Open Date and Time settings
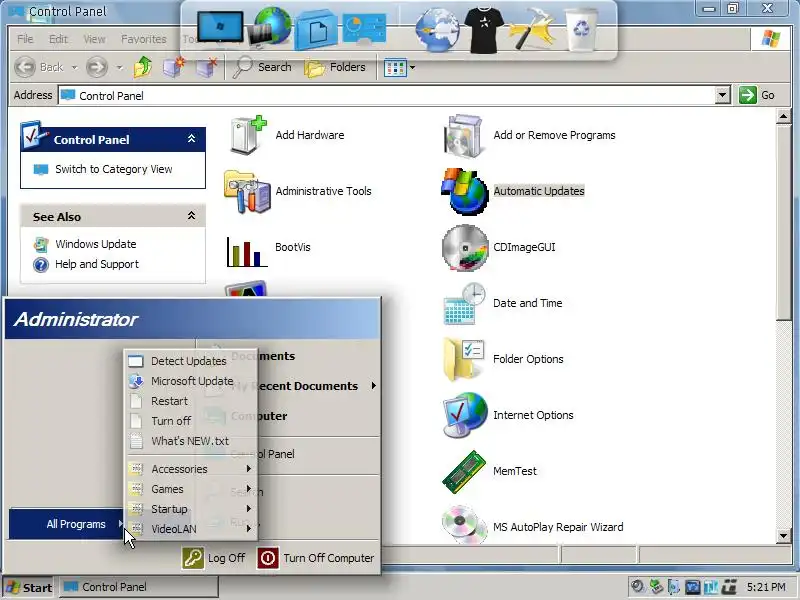 pos(503,304)
